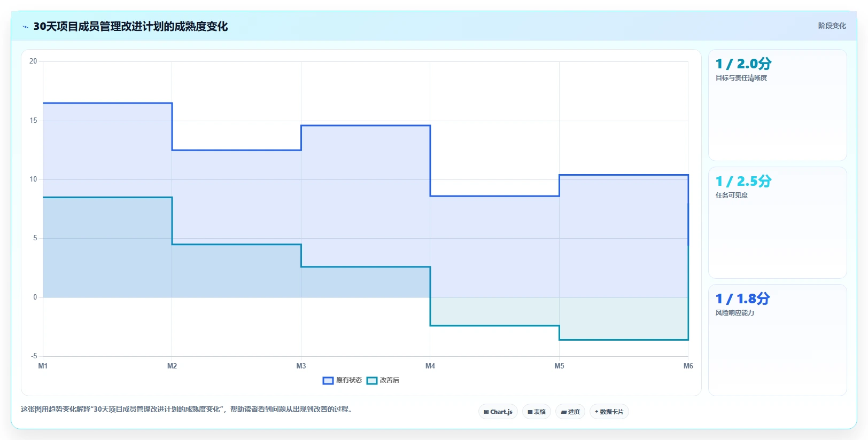The width and height of the screenshot is (868, 440).
Task: Click the M6 x-axis label
Action: pyautogui.click(x=688, y=366)
